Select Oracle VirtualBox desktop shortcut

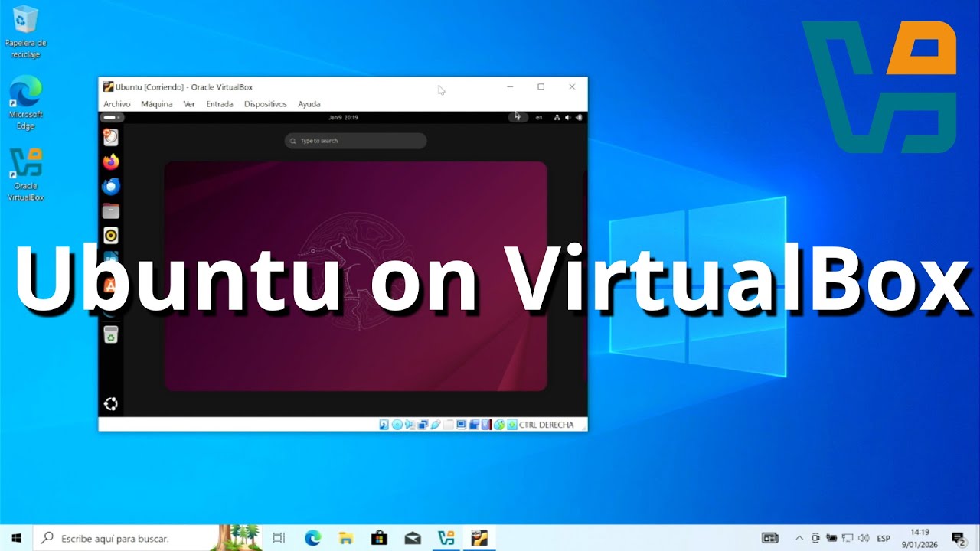(25, 174)
